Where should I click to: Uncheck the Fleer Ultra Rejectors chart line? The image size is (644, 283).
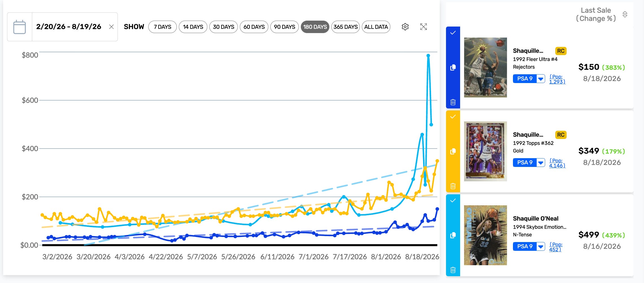[x=453, y=33]
